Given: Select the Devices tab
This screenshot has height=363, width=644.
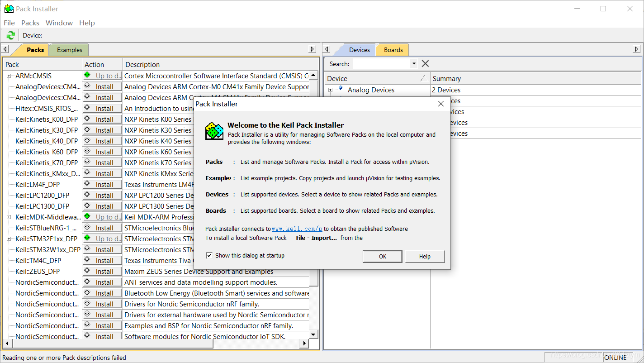Looking at the screenshot, I should pyautogui.click(x=360, y=50).
